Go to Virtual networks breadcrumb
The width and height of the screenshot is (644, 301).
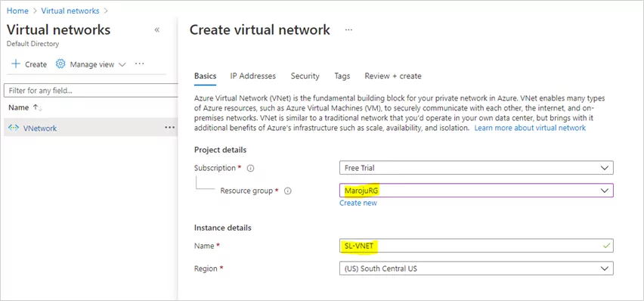tap(70, 11)
